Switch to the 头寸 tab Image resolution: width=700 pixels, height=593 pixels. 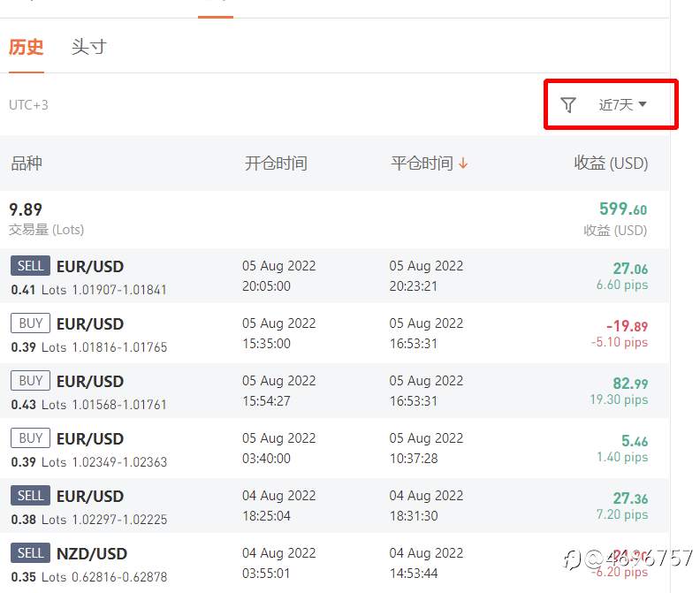88,47
